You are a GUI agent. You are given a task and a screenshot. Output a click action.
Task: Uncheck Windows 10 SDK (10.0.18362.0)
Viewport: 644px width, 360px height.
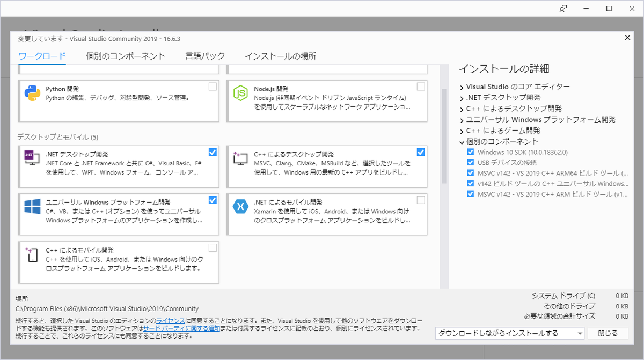pyautogui.click(x=470, y=152)
